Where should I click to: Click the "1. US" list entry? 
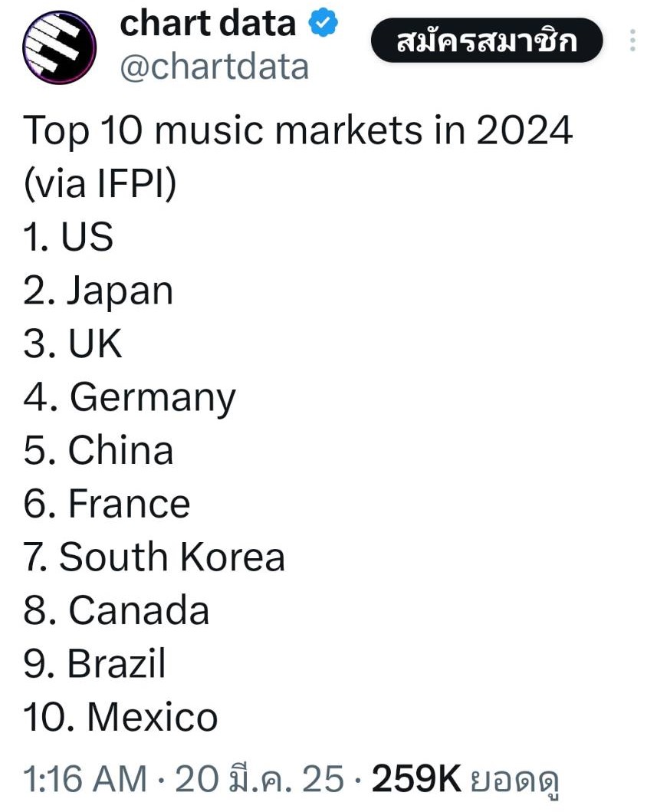[x=68, y=237]
